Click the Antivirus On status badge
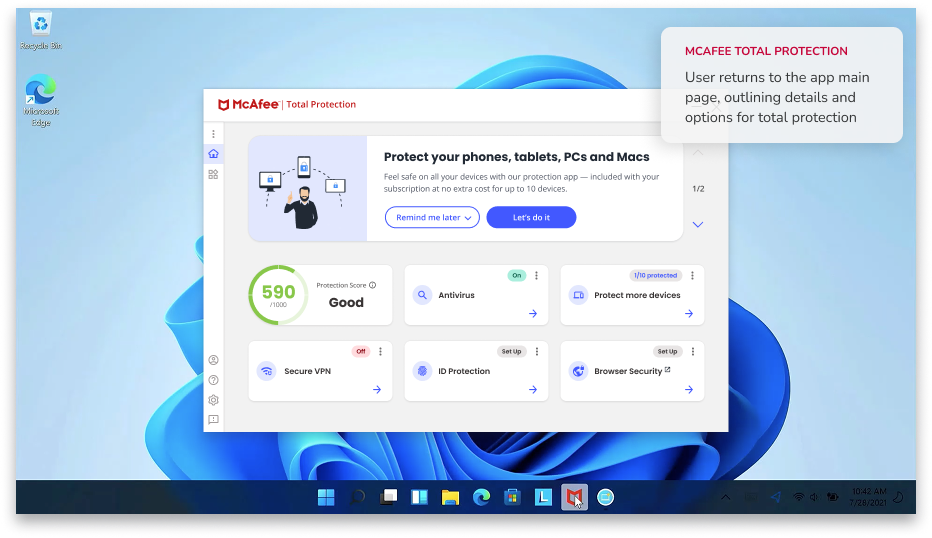932x538 pixels. point(517,275)
